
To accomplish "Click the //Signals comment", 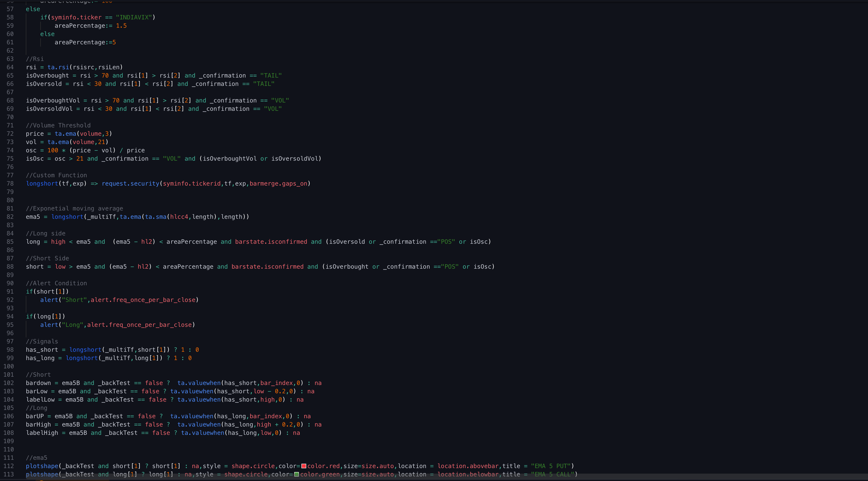I will [42, 341].
